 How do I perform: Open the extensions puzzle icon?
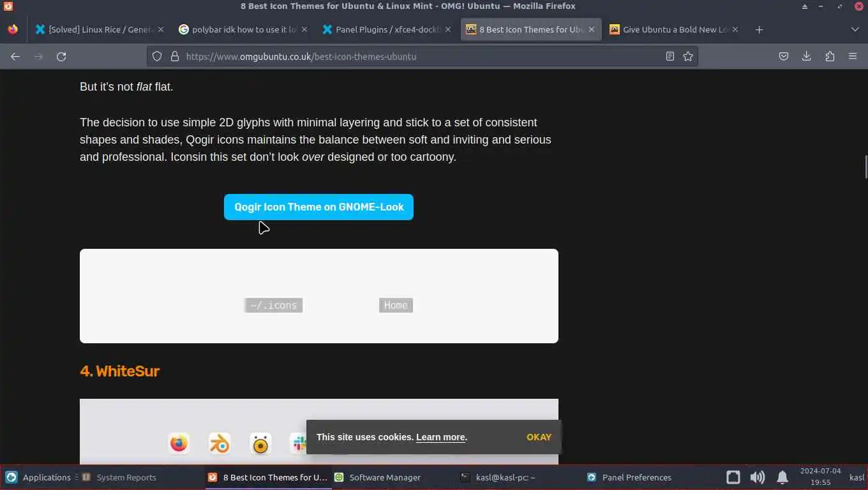click(x=830, y=56)
